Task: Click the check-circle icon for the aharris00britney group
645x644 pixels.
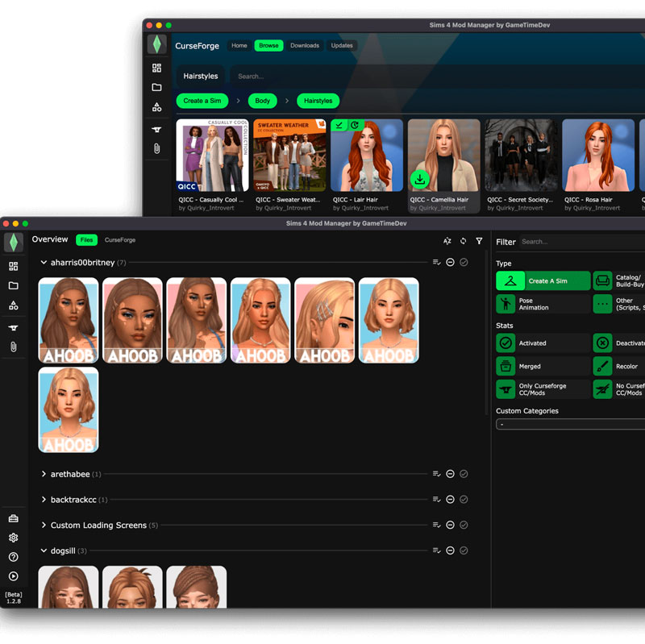Action: 464,263
